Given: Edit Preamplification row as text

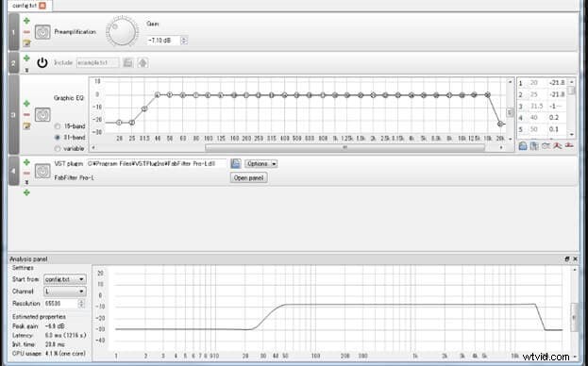Looking at the screenshot, I should pyautogui.click(x=26, y=43).
